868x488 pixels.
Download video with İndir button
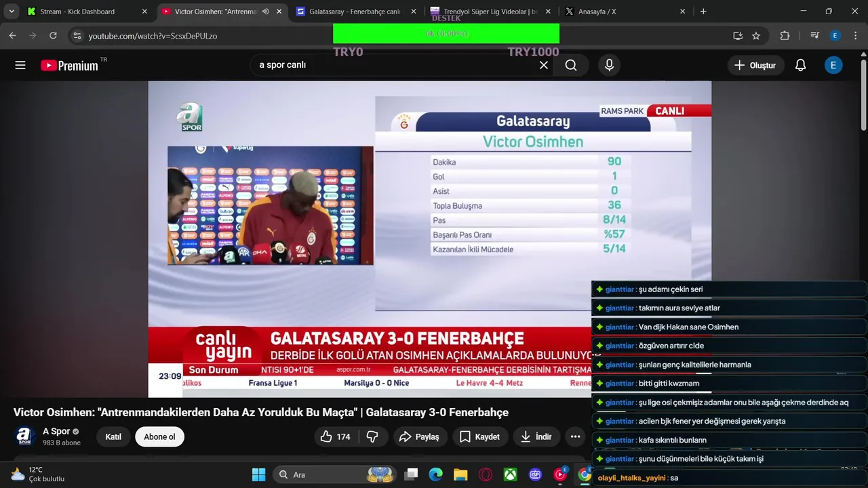pyautogui.click(x=536, y=436)
